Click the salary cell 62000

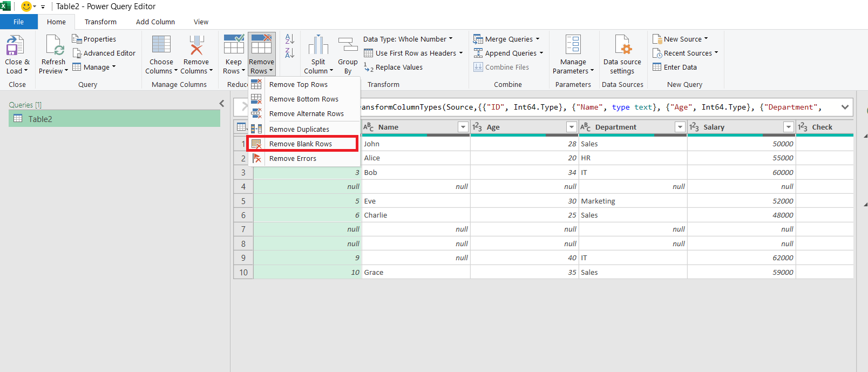(x=741, y=258)
